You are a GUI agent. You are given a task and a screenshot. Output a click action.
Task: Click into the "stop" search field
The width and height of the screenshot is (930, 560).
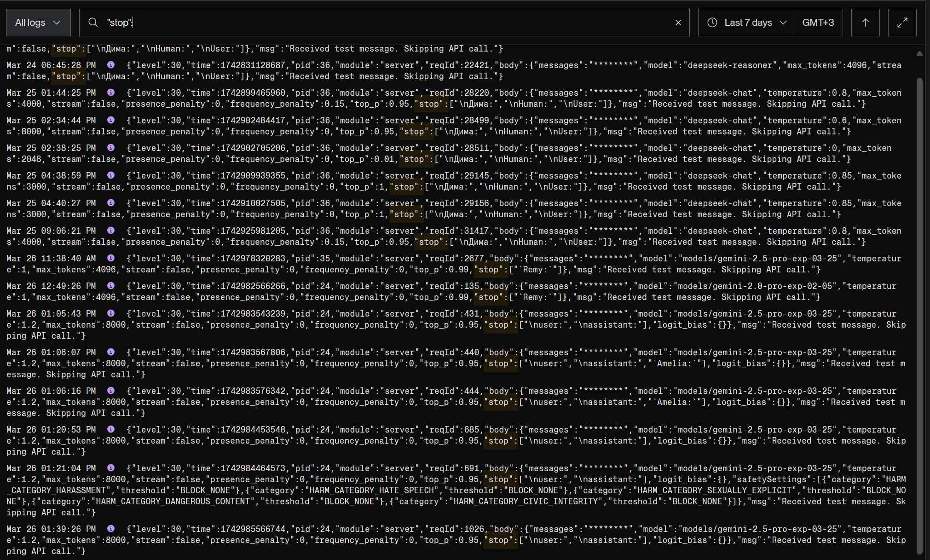pyautogui.click(x=368, y=23)
